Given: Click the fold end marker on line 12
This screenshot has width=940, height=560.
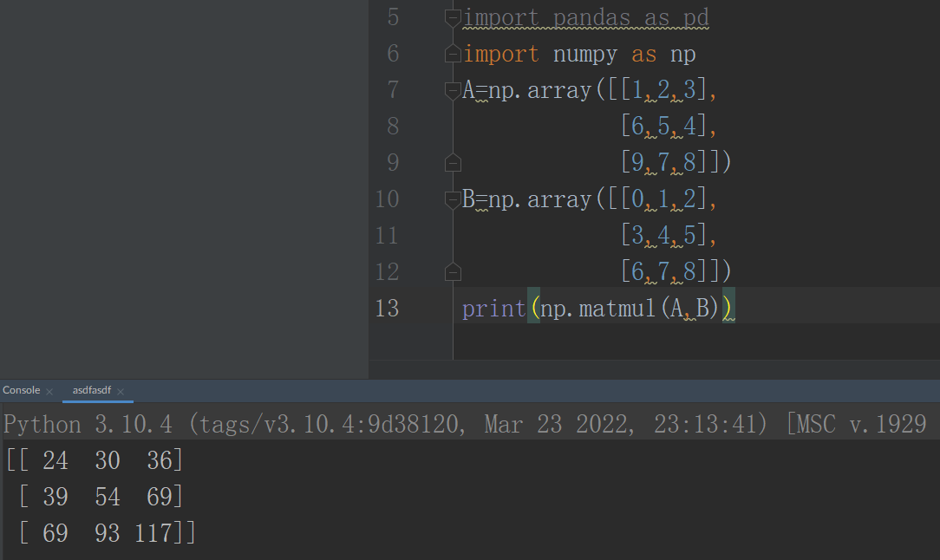Looking at the screenshot, I should click(452, 270).
